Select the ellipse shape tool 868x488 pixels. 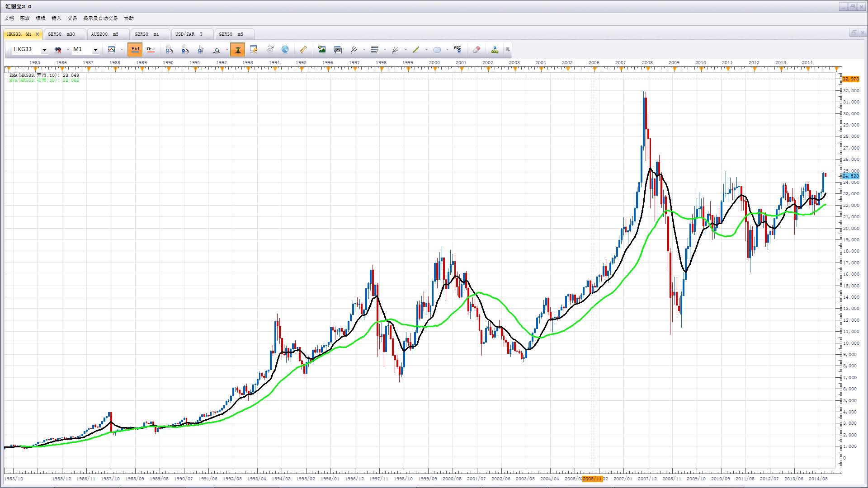(x=437, y=50)
